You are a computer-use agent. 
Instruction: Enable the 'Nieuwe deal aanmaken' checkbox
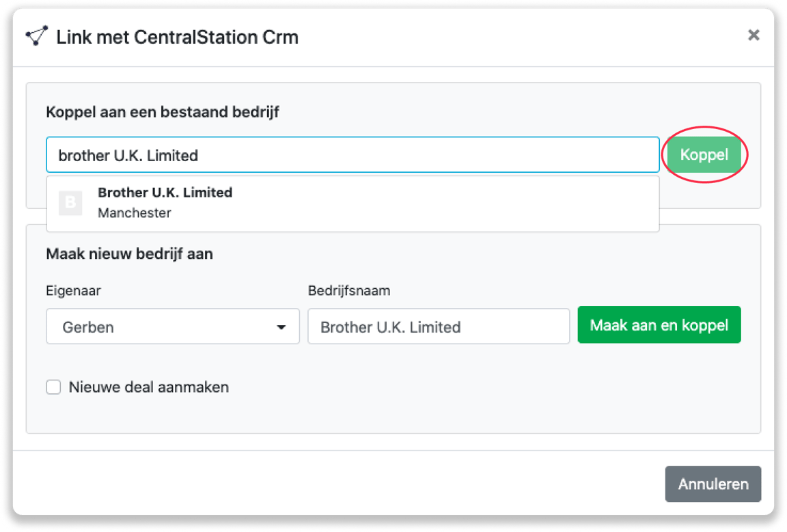click(53, 387)
